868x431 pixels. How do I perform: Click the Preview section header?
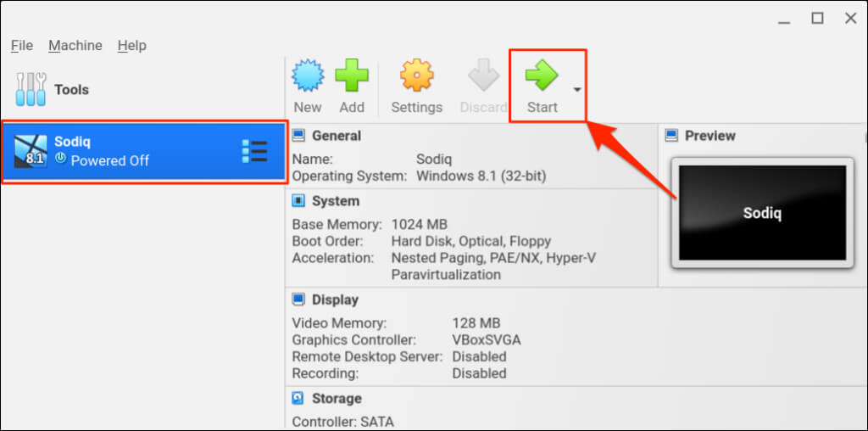tap(709, 136)
